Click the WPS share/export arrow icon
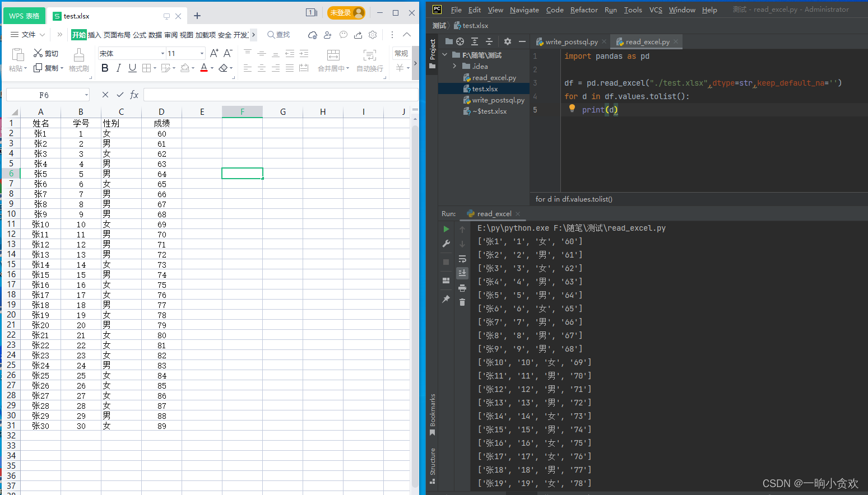This screenshot has width=868, height=495. click(x=358, y=35)
